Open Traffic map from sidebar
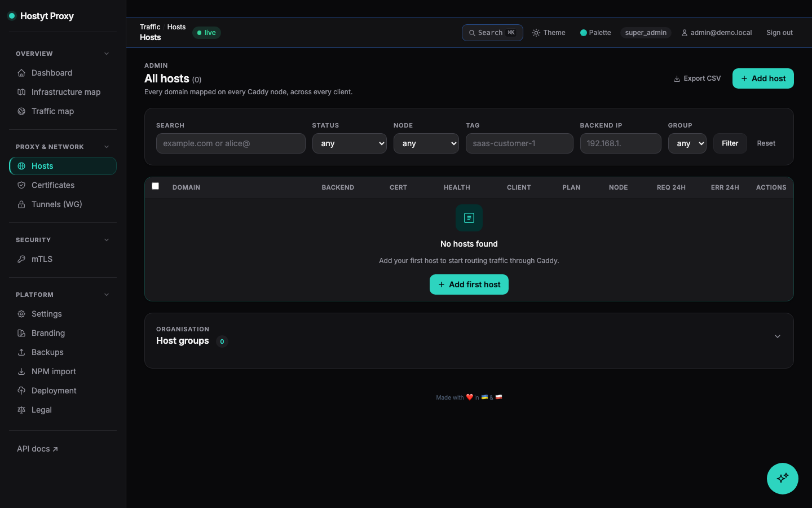Image resolution: width=812 pixels, height=508 pixels. (63, 111)
